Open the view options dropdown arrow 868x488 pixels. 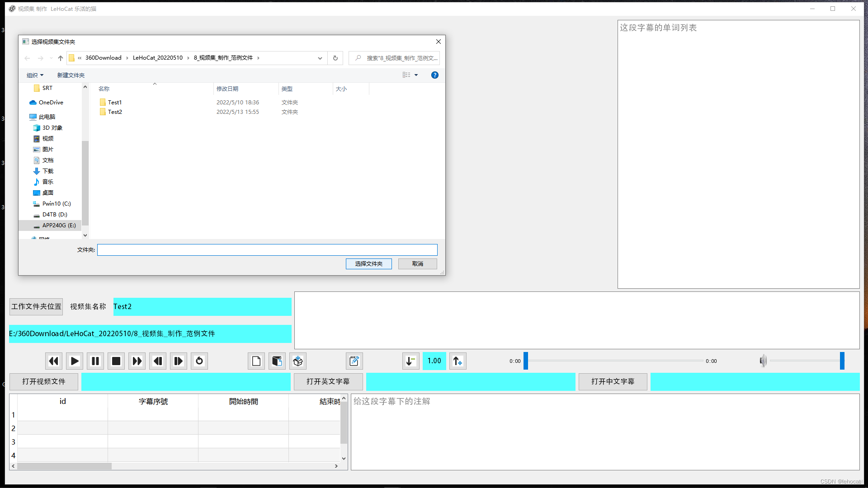[416, 75]
